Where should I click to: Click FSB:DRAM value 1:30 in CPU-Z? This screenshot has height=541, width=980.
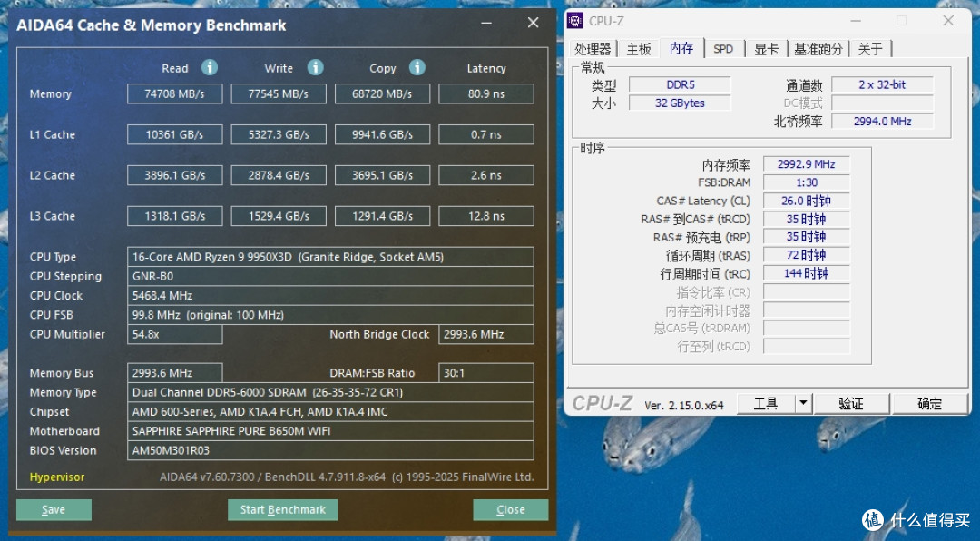(807, 182)
